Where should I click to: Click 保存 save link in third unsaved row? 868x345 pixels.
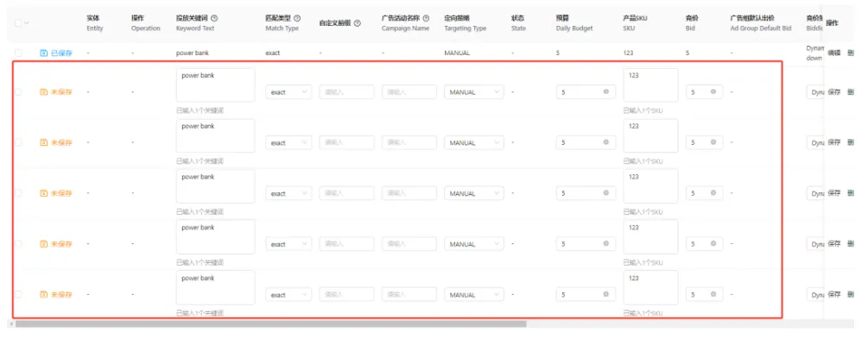click(x=833, y=193)
